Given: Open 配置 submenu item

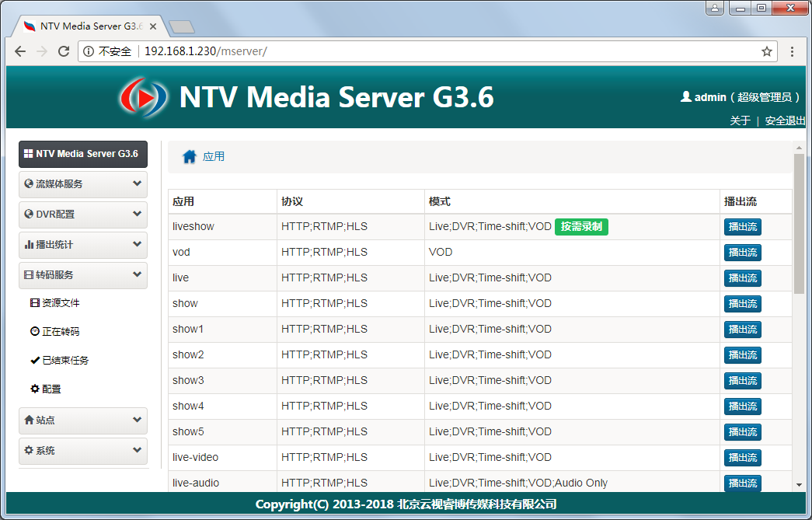Looking at the screenshot, I should coord(46,389).
